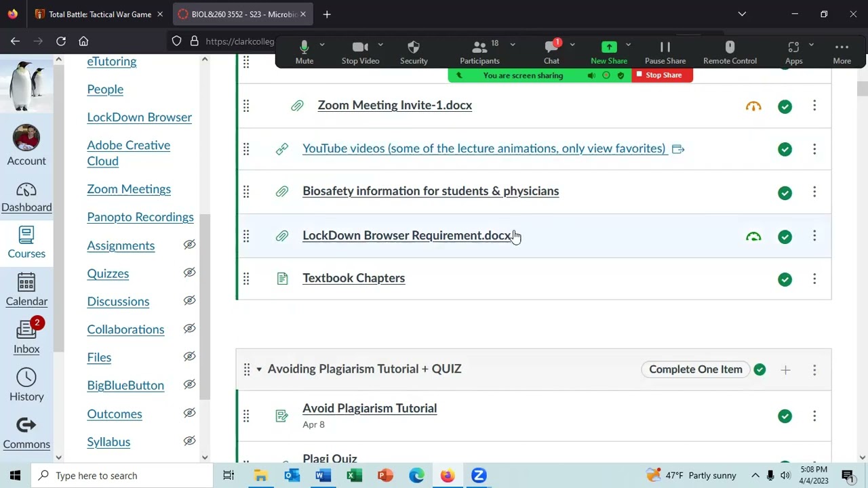Image resolution: width=868 pixels, height=488 pixels.
Task: Open Canvas Inbox
Action: tap(26, 337)
